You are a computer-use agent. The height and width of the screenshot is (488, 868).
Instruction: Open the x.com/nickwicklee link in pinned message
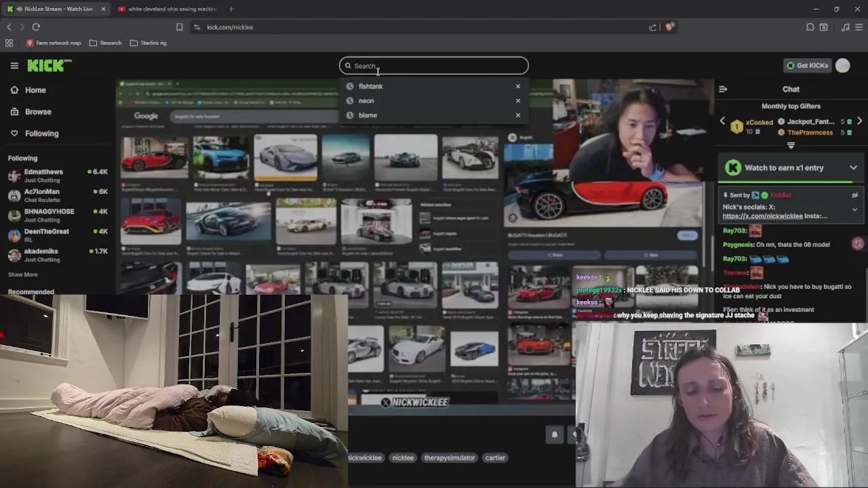point(763,216)
